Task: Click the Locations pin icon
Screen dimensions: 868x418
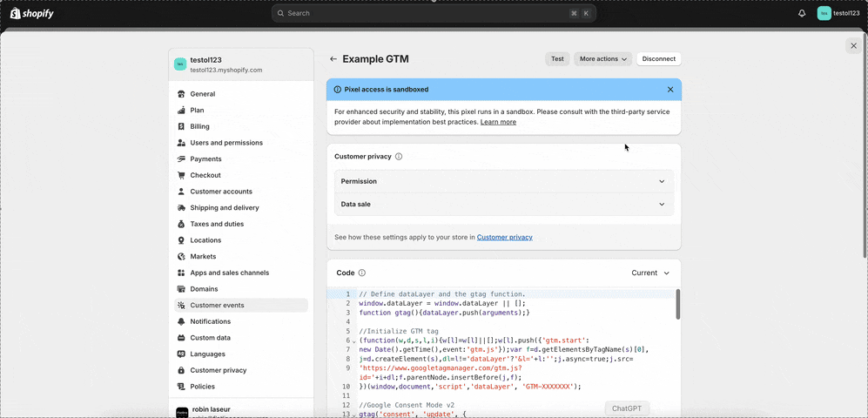Action: pyautogui.click(x=181, y=240)
